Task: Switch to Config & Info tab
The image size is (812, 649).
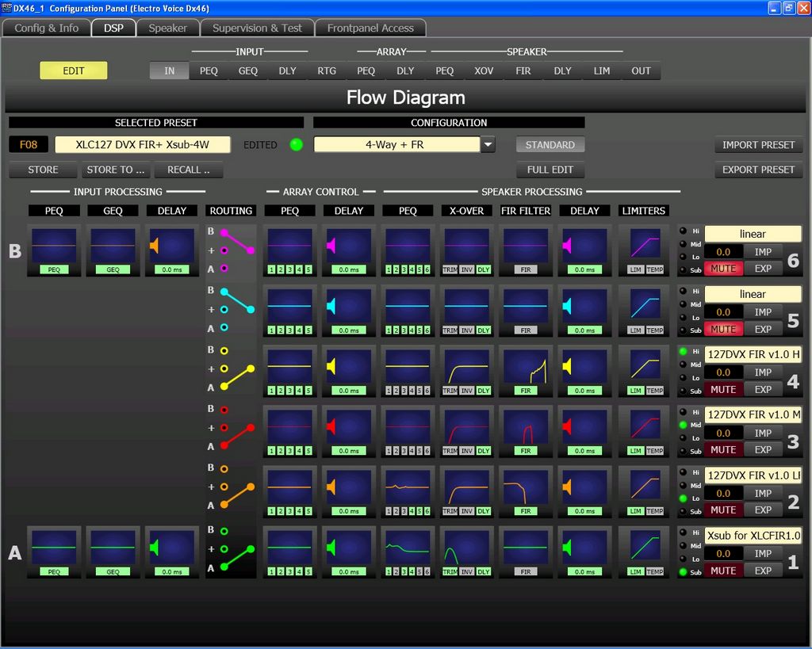Action: [x=47, y=28]
